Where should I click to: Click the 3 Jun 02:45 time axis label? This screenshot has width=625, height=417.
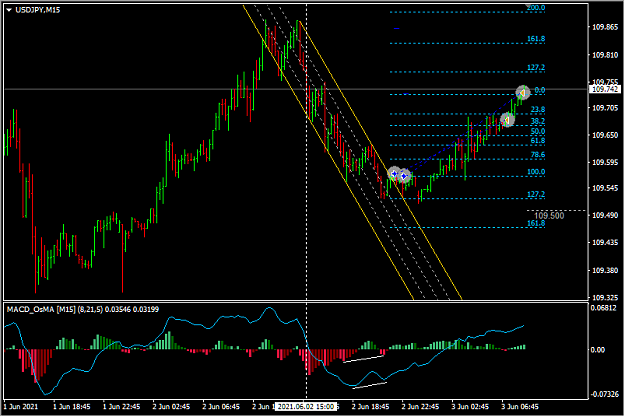click(x=470, y=407)
